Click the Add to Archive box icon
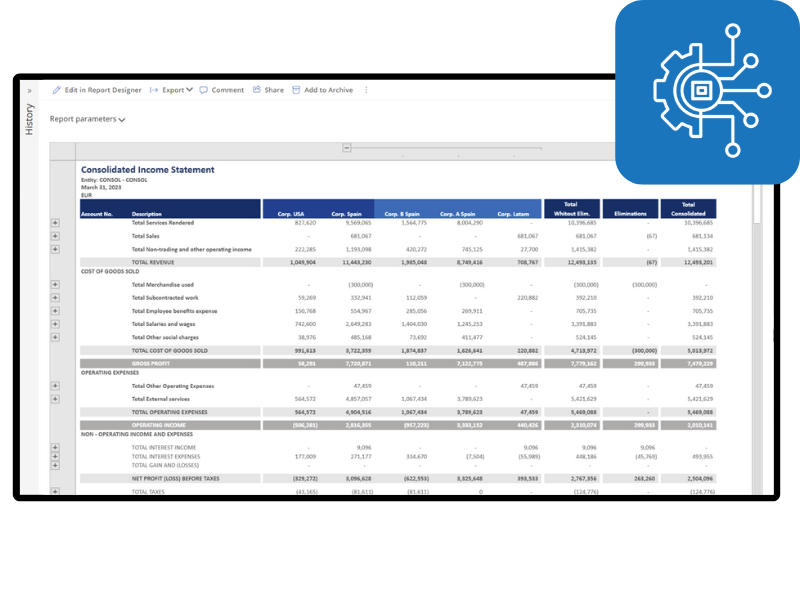Screen dimensions: 800x600 click(x=296, y=90)
